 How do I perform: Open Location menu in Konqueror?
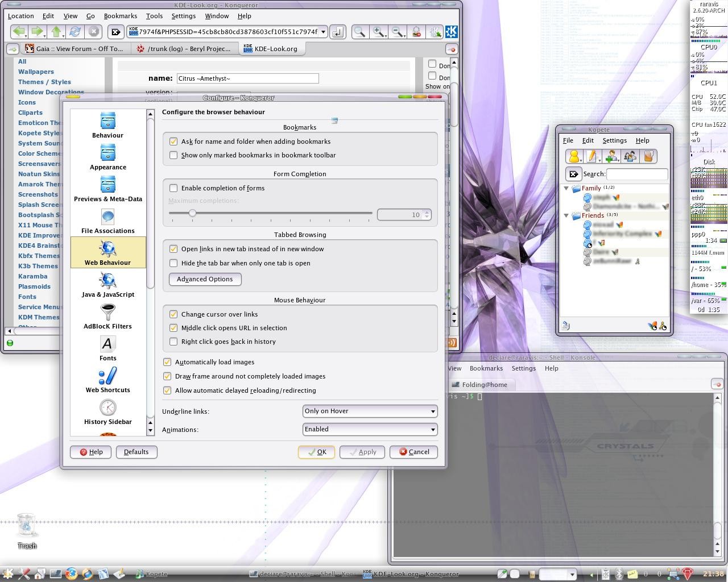21,16
